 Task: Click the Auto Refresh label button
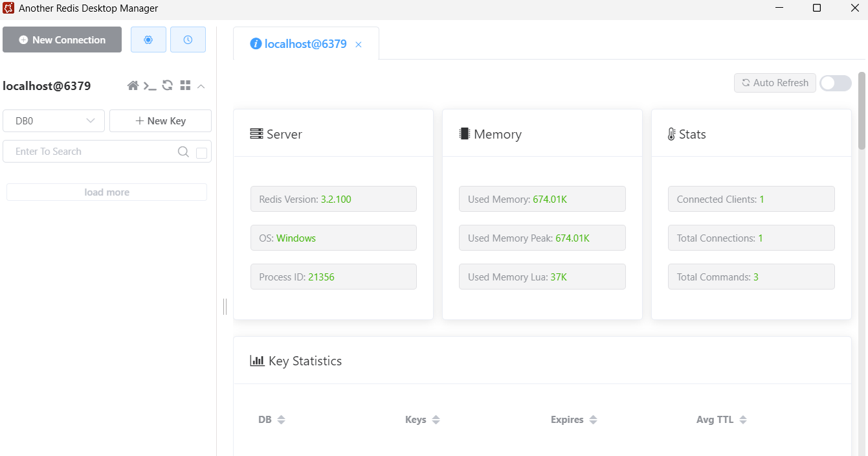point(775,83)
